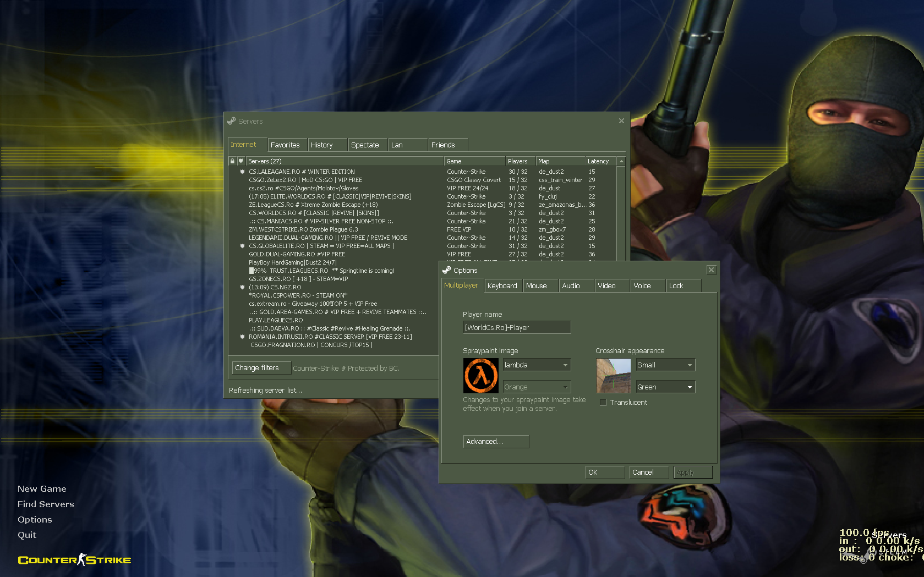
Task: Switch to the Keyboard options tab
Action: [502, 285]
